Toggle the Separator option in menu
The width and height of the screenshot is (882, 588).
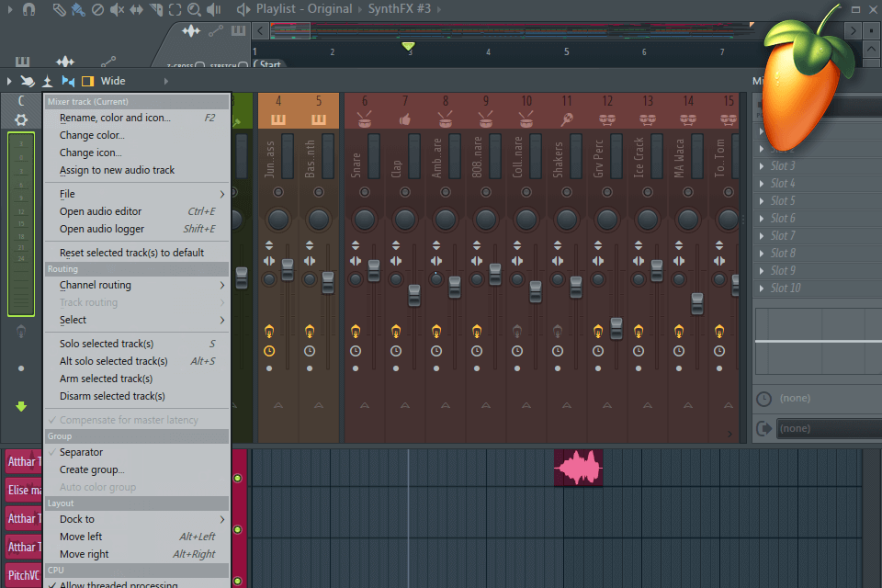138,452
